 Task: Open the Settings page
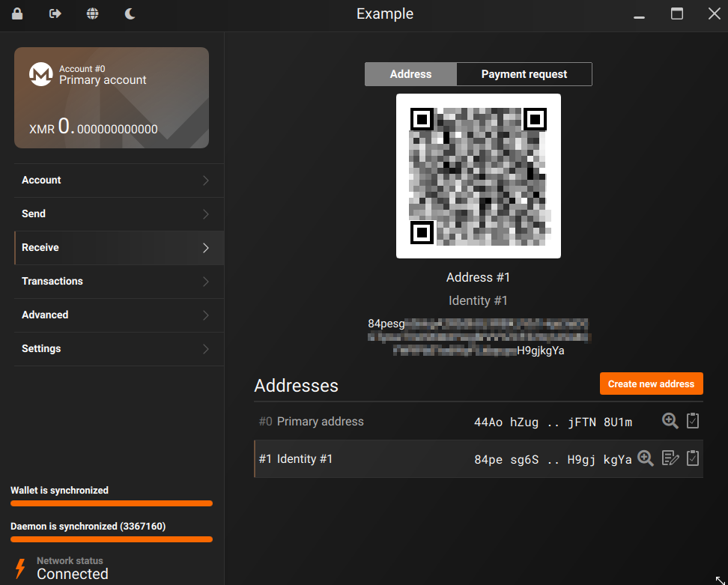(x=119, y=349)
